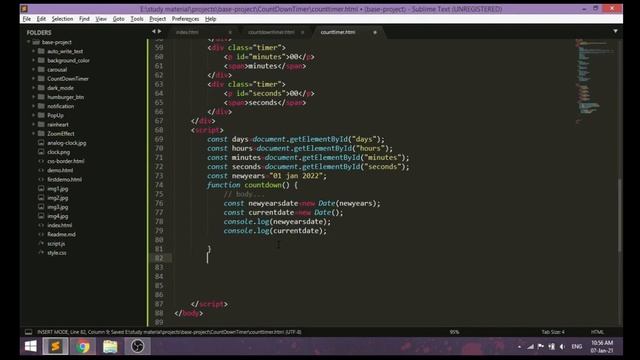Click the CountDownTimer folder icon
640x360 pixels.
click(41, 78)
